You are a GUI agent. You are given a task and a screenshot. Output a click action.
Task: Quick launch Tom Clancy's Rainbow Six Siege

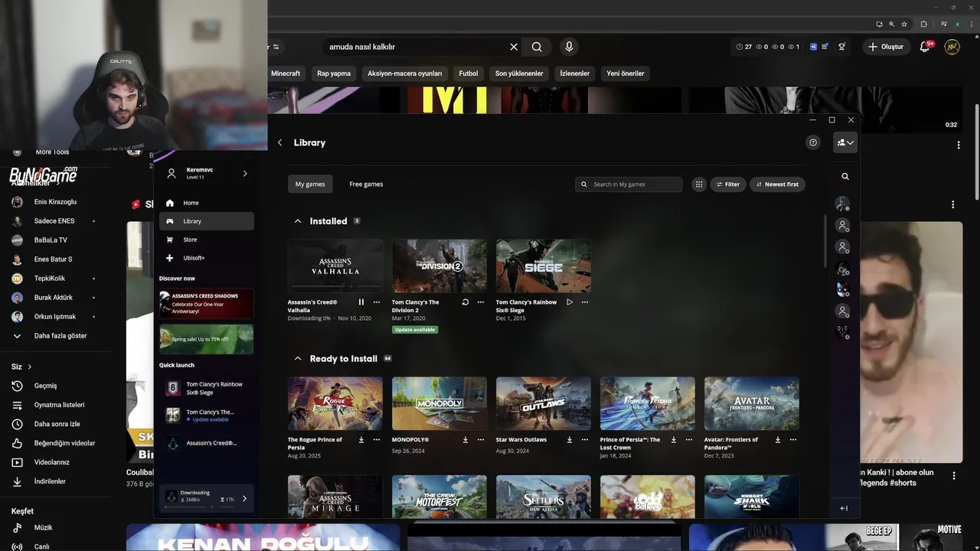(207, 388)
